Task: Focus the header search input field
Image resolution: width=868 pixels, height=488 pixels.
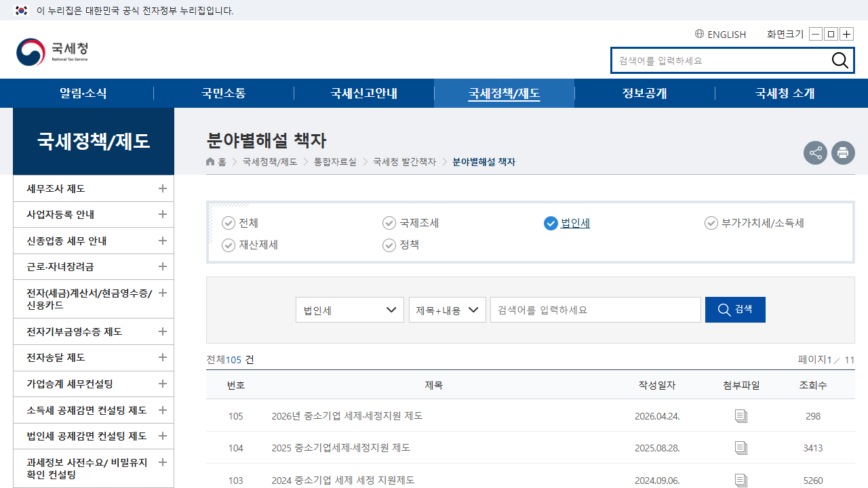Action: click(x=721, y=60)
